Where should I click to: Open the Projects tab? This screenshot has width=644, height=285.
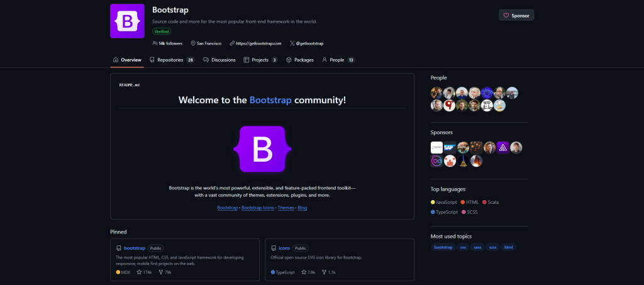pos(260,60)
